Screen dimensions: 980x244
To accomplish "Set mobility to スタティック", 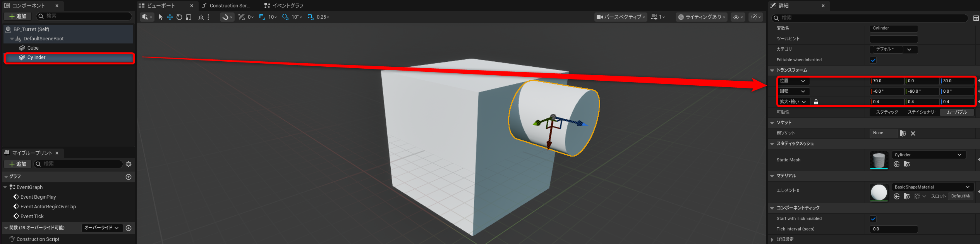I will click(887, 112).
